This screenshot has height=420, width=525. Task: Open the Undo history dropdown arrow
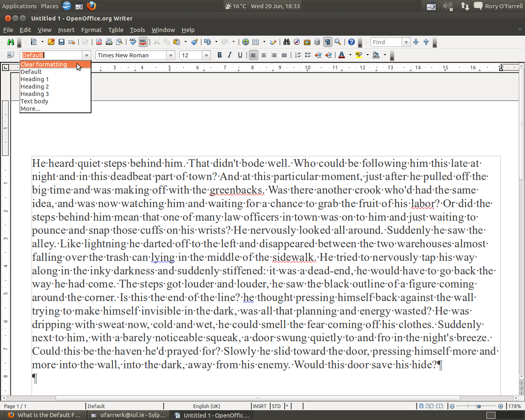[x=216, y=42]
